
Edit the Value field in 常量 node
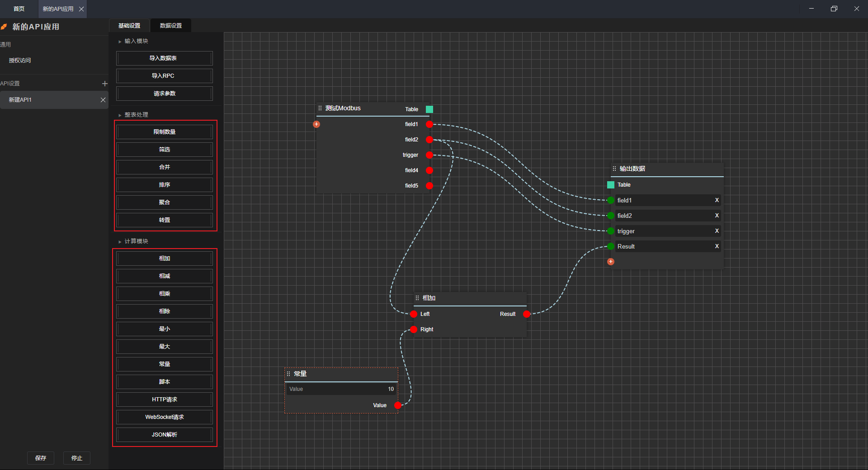(x=341, y=389)
